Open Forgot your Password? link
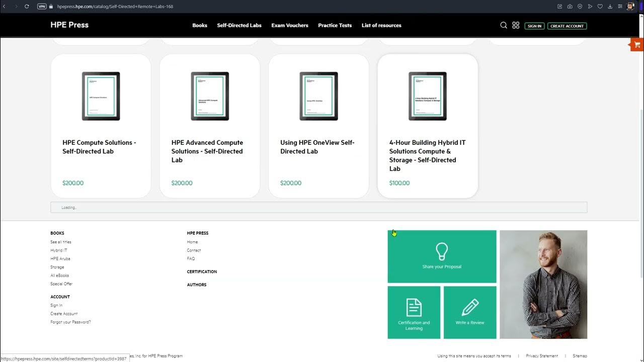644x362 pixels. [x=70, y=322]
